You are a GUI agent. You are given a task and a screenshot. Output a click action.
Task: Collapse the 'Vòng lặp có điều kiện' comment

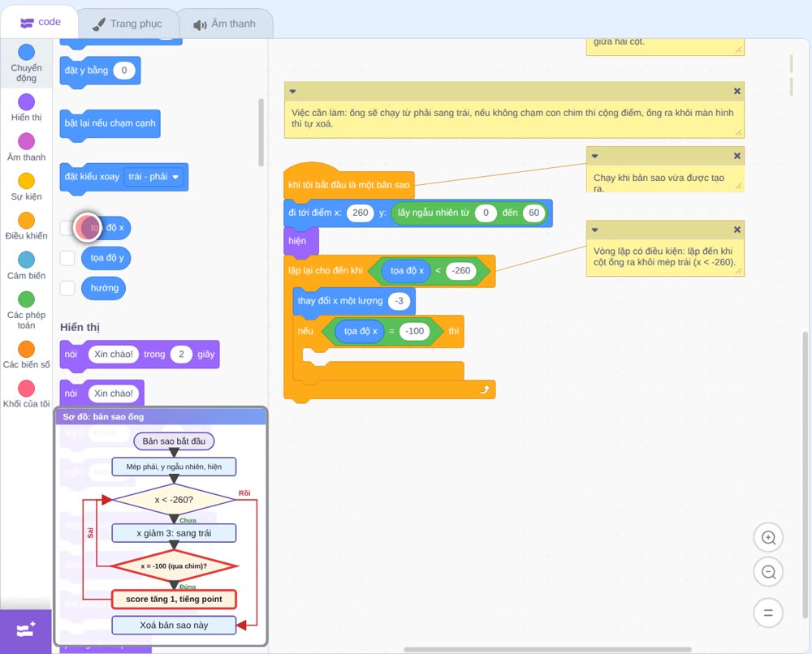pos(595,230)
